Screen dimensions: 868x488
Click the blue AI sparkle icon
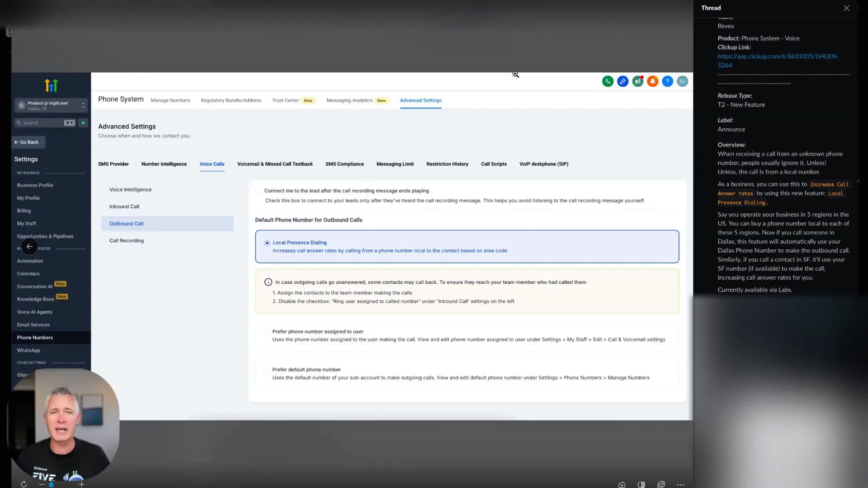[623, 81]
